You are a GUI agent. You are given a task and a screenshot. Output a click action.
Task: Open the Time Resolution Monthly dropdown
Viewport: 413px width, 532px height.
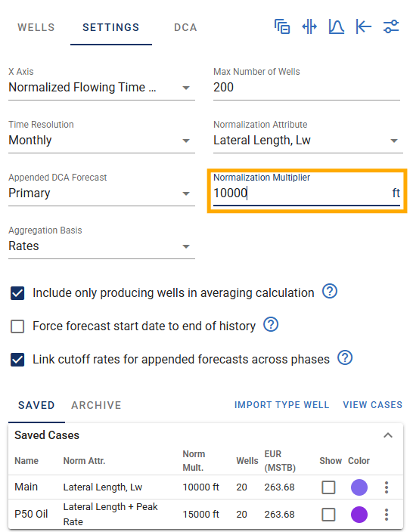[x=101, y=141]
